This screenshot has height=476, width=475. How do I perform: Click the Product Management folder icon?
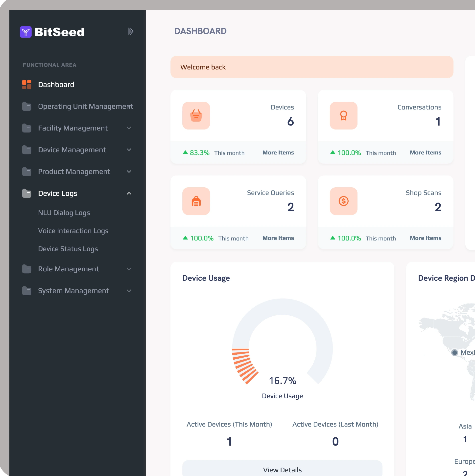pyautogui.click(x=27, y=172)
